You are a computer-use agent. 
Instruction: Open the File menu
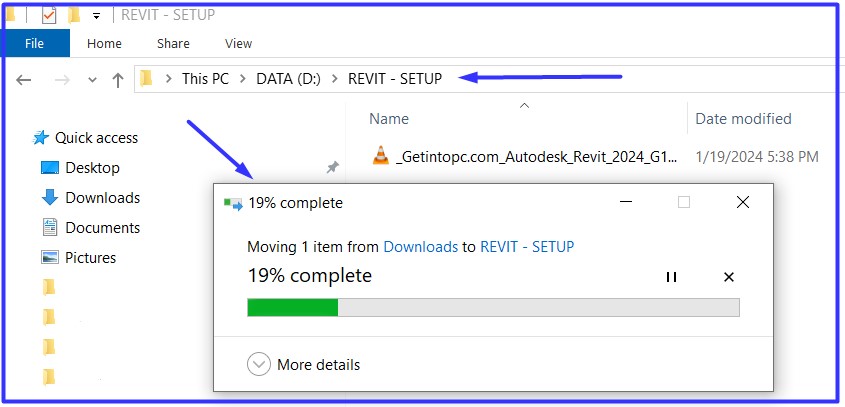[34, 43]
